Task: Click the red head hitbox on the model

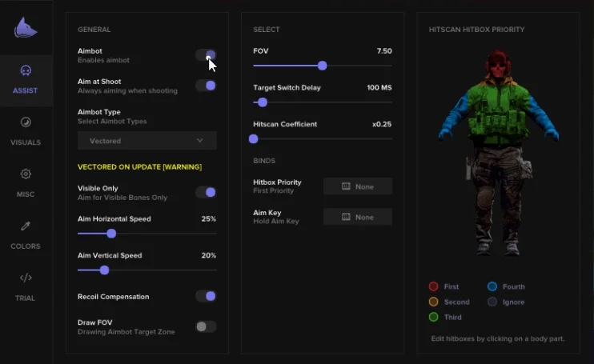Action: [x=498, y=65]
